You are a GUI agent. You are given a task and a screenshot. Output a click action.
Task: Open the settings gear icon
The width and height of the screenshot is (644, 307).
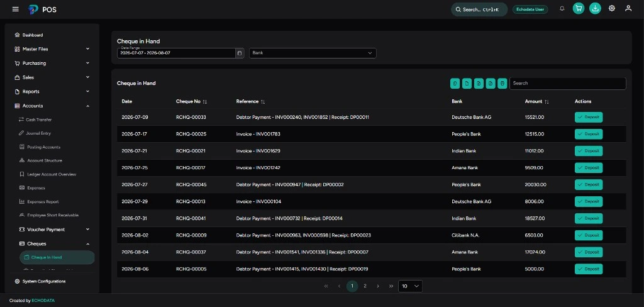coord(611,8)
